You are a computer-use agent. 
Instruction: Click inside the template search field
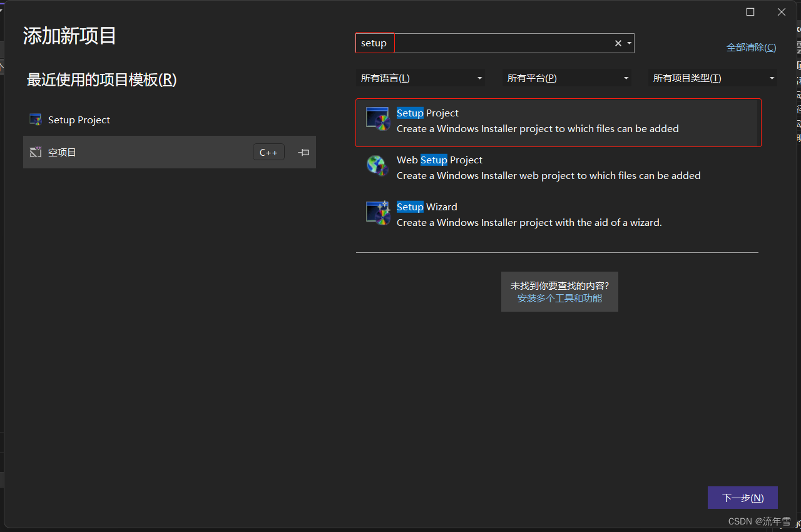pyautogui.click(x=495, y=43)
